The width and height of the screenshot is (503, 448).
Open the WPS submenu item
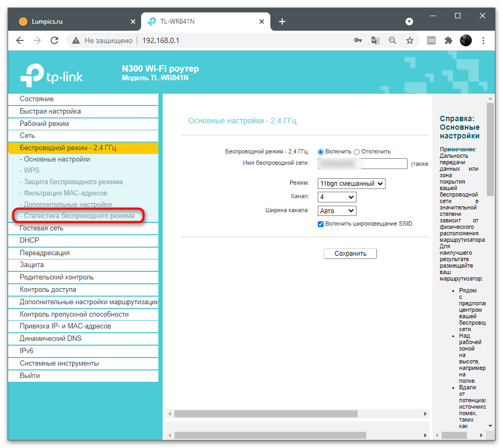click(31, 171)
